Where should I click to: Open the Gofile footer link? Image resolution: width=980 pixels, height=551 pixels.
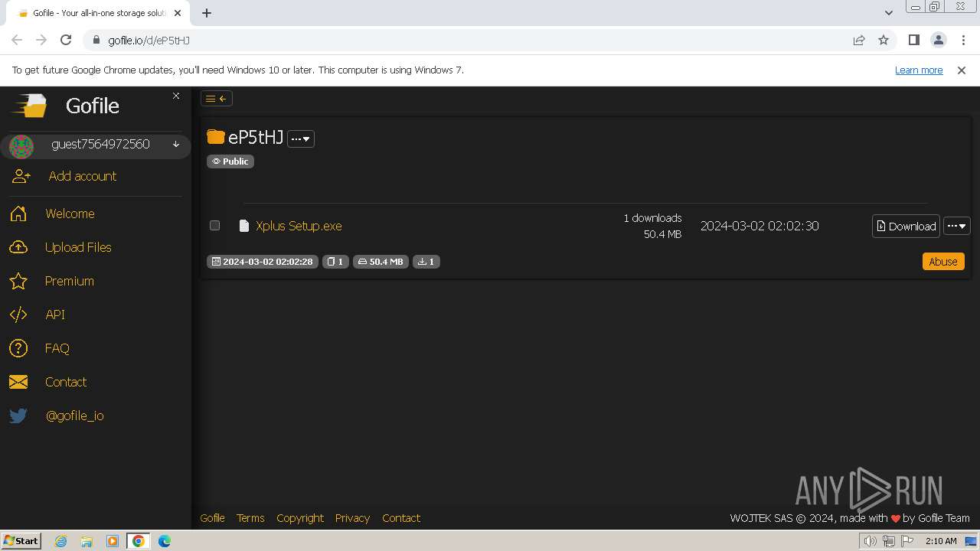pyautogui.click(x=212, y=518)
